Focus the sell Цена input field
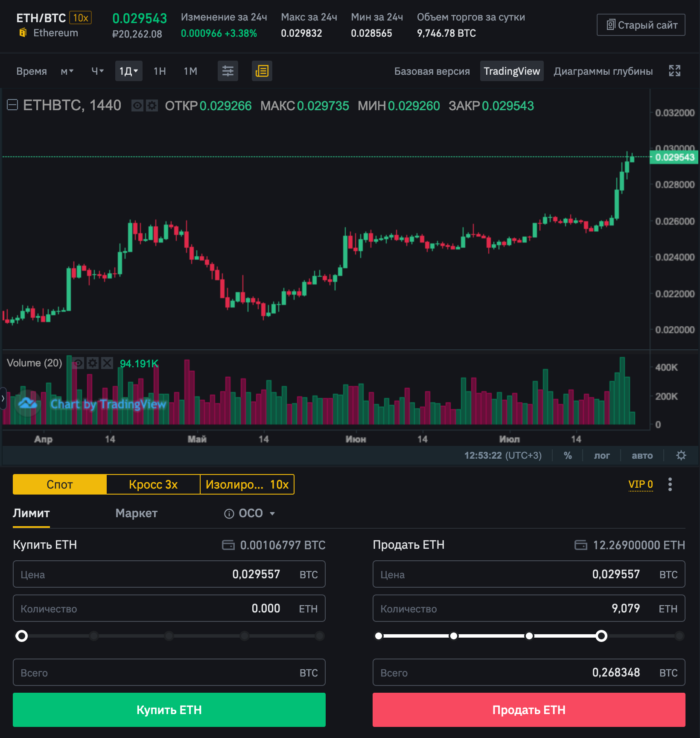Screen dimensions: 700x738 point(529,574)
